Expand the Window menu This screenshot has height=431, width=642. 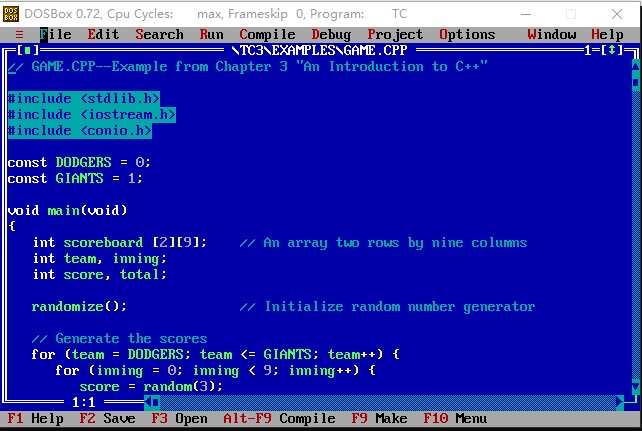pos(551,34)
